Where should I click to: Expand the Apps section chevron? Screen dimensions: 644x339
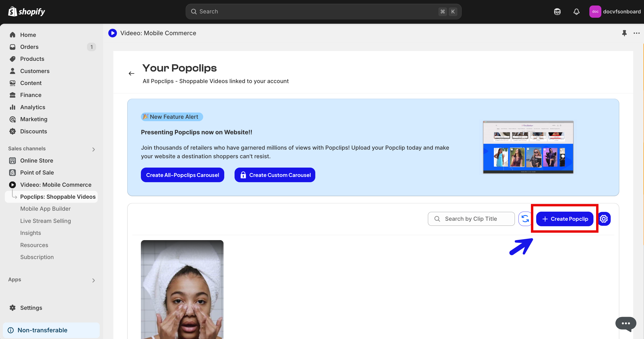tap(93, 280)
